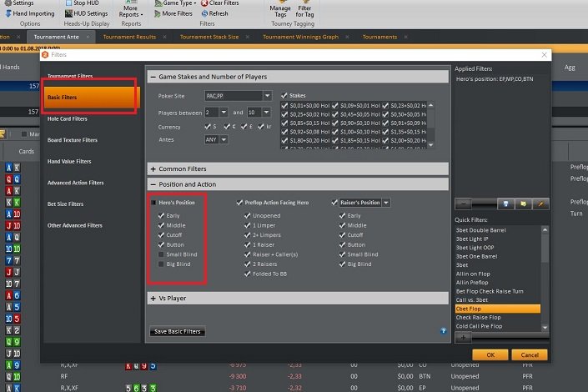The image size is (588, 392).
Task: Open the Poker Site dropdown
Action: pyautogui.click(x=267, y=96)
